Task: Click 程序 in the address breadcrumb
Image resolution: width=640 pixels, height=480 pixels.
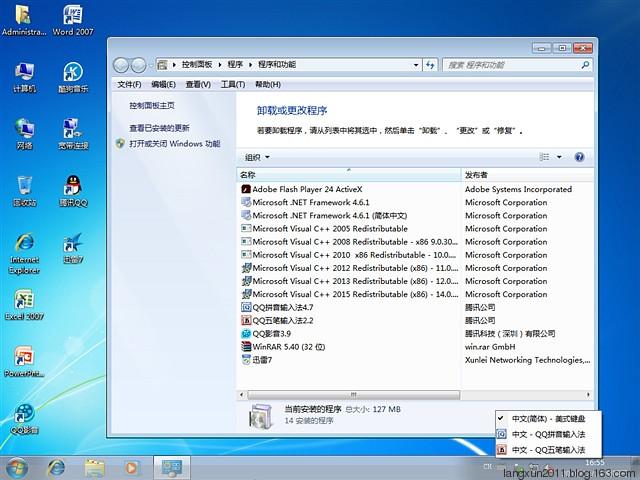Action: pos(235,64)
